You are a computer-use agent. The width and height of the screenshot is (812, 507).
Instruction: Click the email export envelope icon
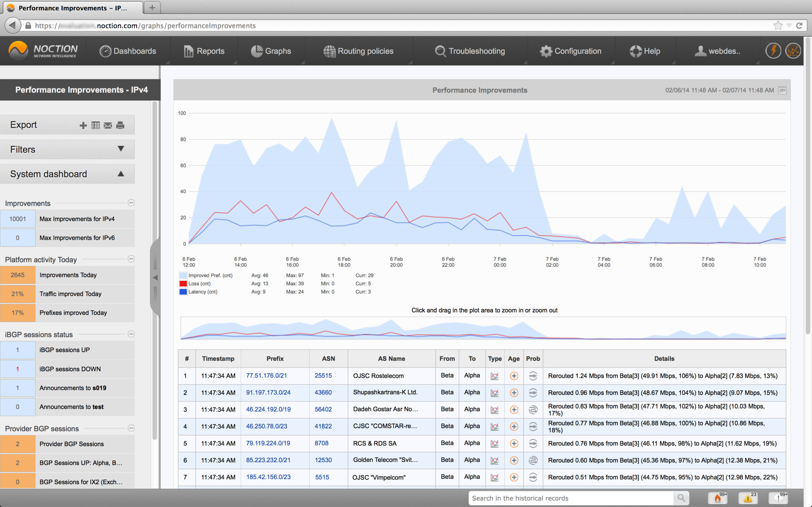[108, 125]
